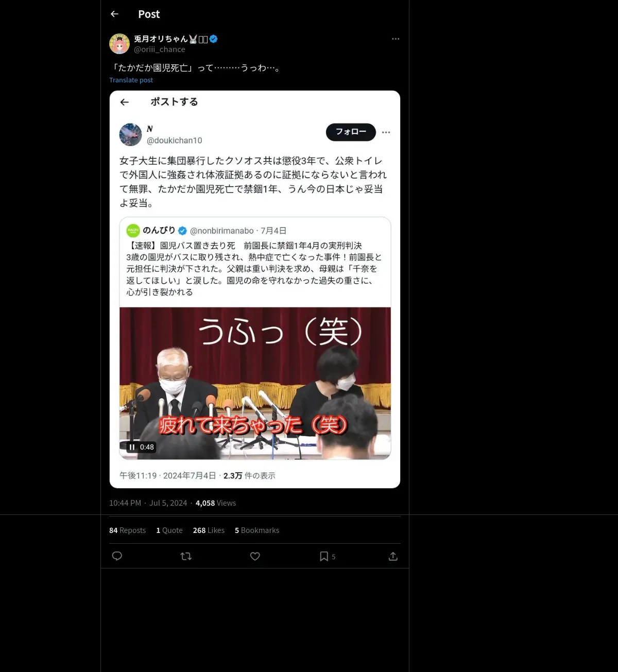Screen dimensions: 618x672
Task: Click Translate post link
Action: click(x=131, y=80)
